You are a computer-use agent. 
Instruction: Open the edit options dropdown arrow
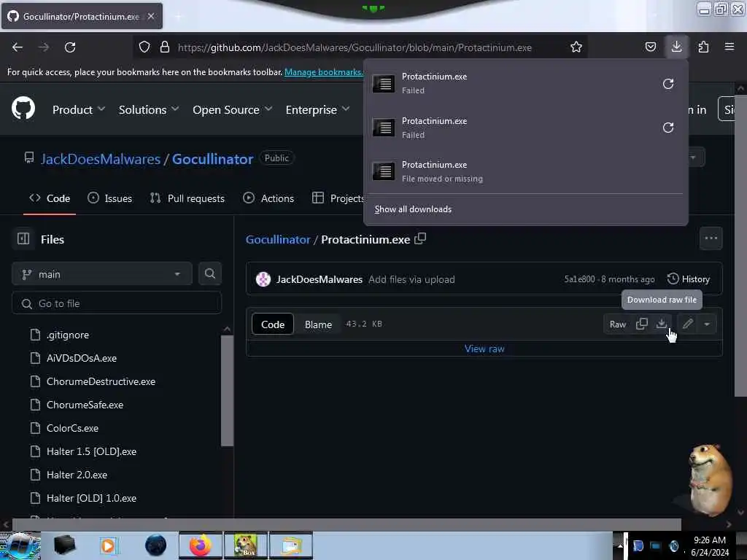(x=707, y=324)
